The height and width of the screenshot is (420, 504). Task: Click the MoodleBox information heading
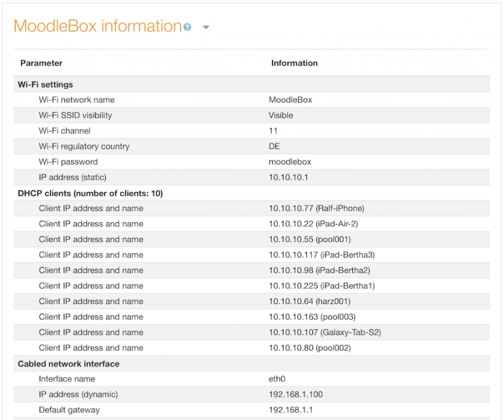[98, 26]
